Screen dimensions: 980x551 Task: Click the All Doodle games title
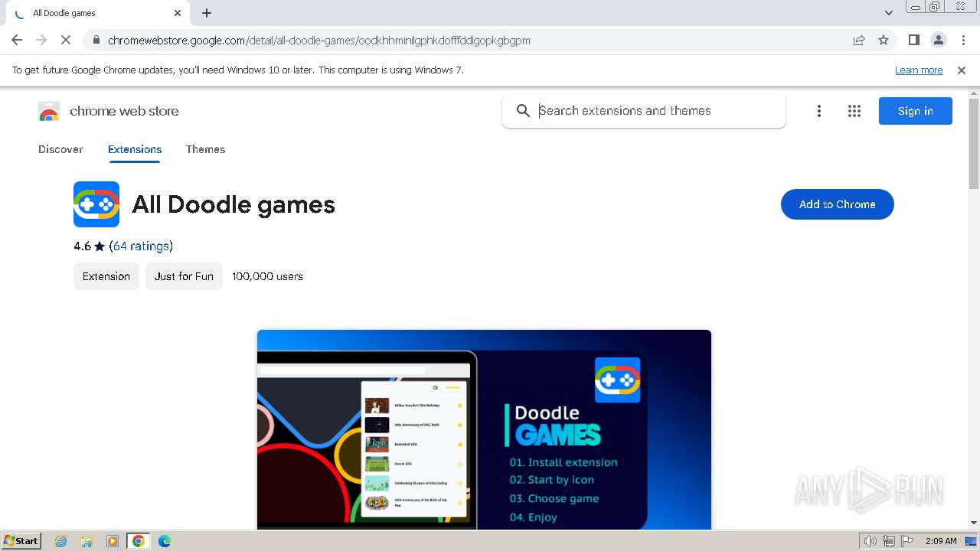point(234,204)
